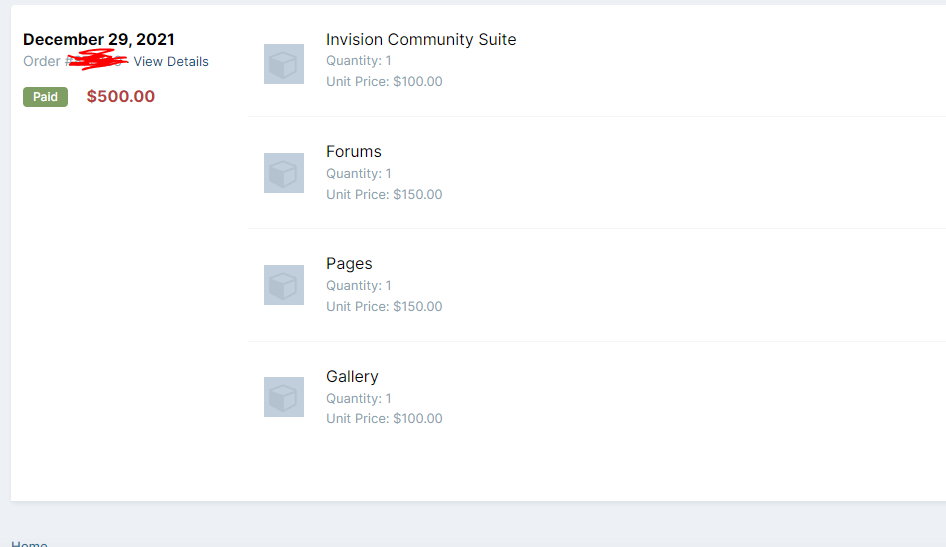Click the green Paid status badge
Viewport: 946px width, 547px height.
tap(45, 97)
